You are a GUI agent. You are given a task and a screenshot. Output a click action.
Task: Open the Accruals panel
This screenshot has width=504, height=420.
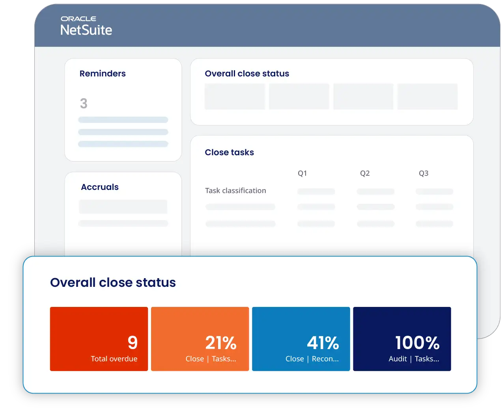click(x=100, y=187)
